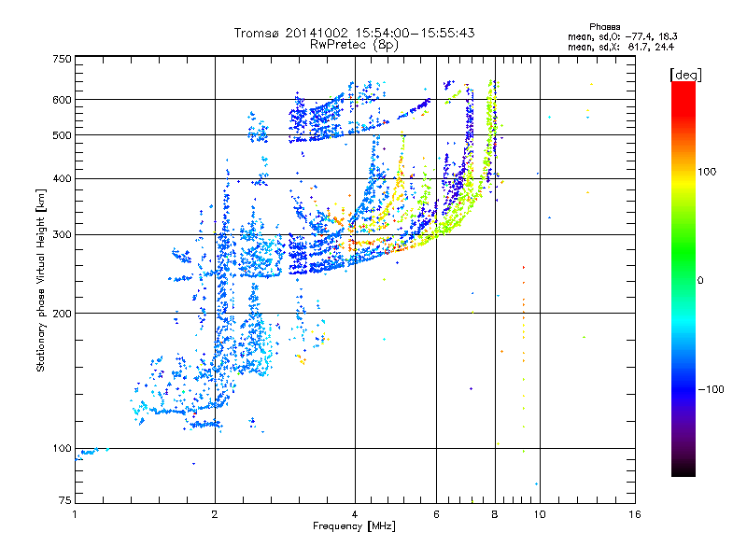Click the "[deg]" colorbar unit label

pos(685,76)
